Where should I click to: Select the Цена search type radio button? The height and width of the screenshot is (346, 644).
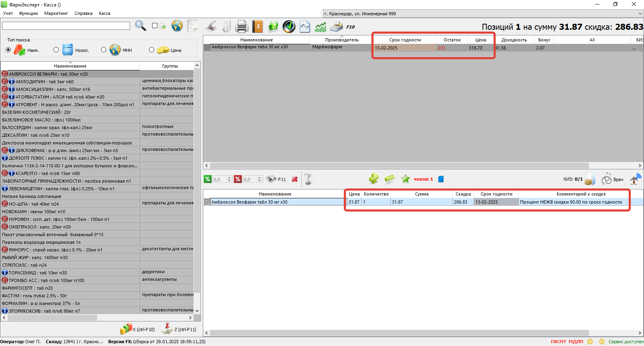151,50
